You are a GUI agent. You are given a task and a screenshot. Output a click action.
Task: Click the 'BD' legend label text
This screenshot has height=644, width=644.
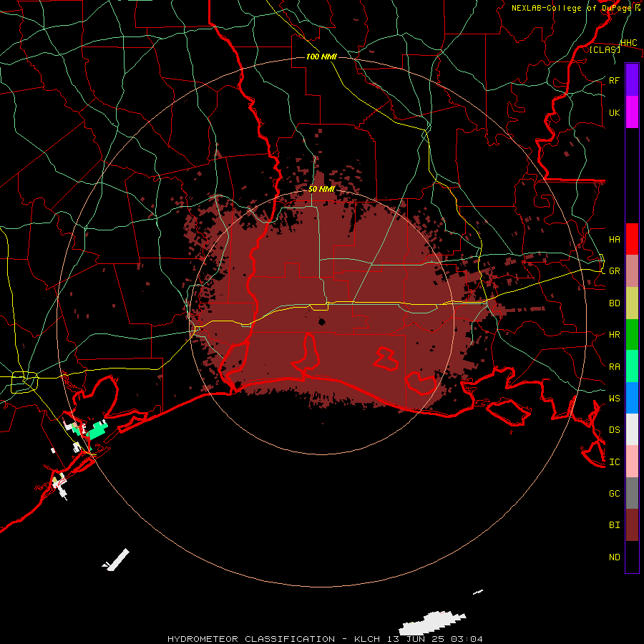point(614,303)
